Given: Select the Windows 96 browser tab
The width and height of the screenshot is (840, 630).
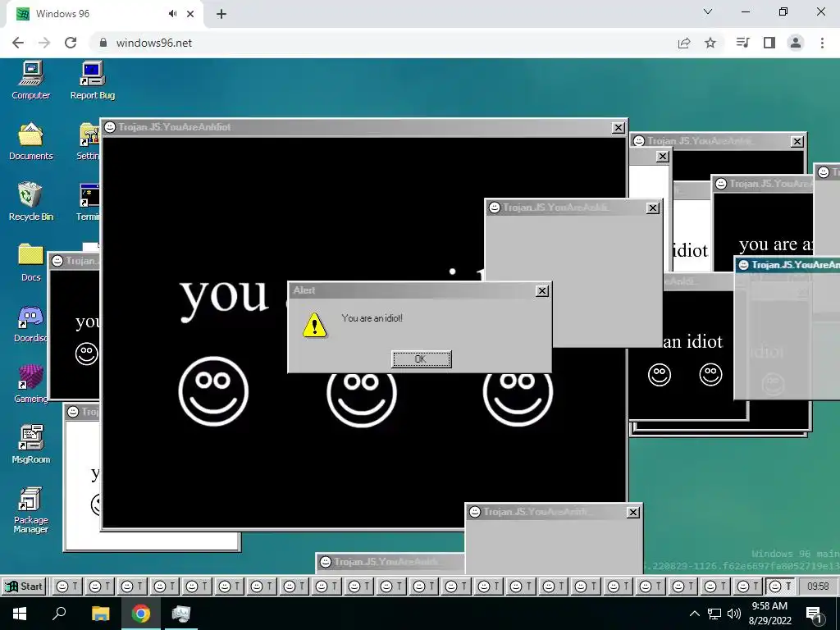Looking at the screenshot, I should click(104, 14).
